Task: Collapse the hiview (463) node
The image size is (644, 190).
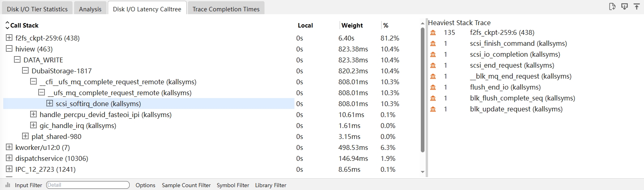Action: (9, 49)
